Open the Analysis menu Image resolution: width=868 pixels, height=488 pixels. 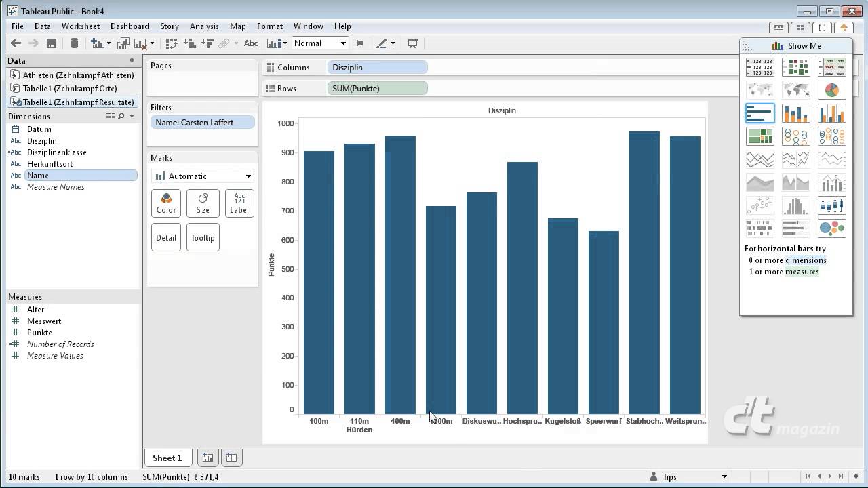[204, 26]
